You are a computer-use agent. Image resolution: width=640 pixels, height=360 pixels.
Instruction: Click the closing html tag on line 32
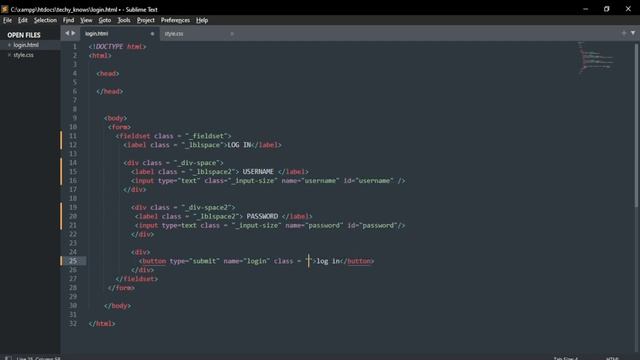(102, 324)
